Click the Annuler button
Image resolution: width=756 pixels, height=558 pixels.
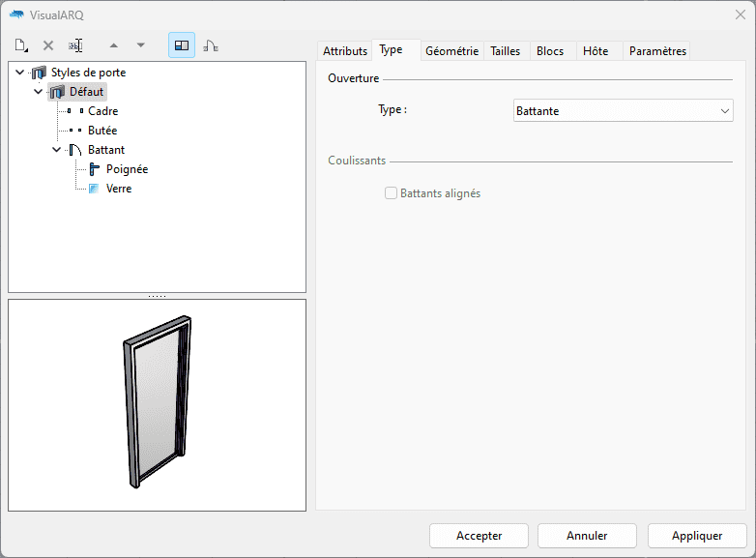587,536
